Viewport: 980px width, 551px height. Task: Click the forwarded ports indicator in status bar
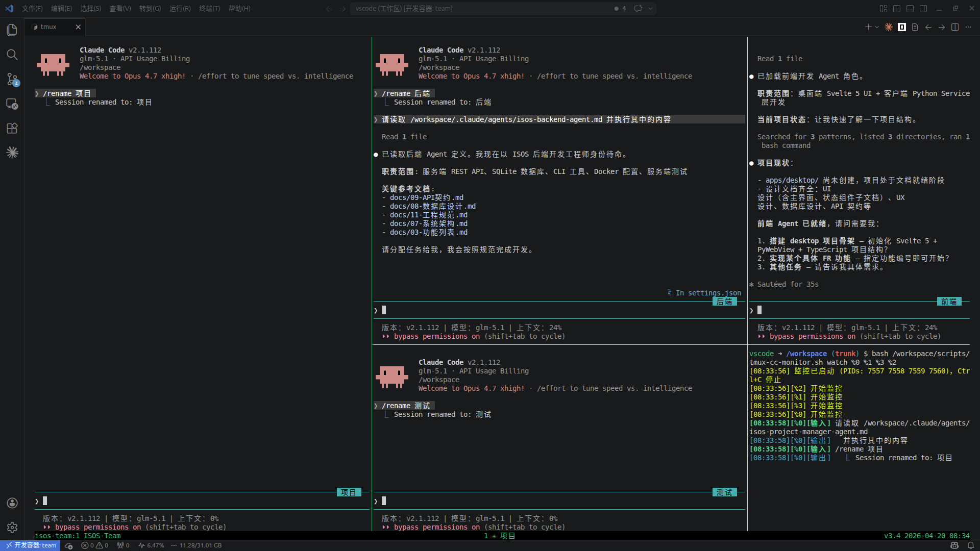(123, 545)
